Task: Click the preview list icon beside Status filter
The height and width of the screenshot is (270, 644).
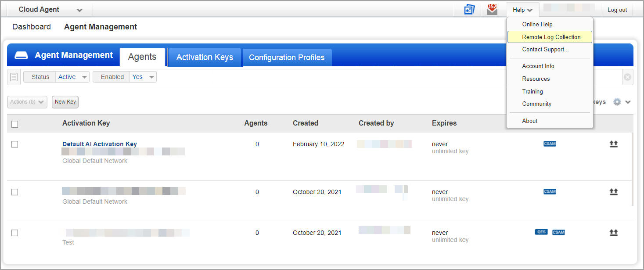Action: 14,77
